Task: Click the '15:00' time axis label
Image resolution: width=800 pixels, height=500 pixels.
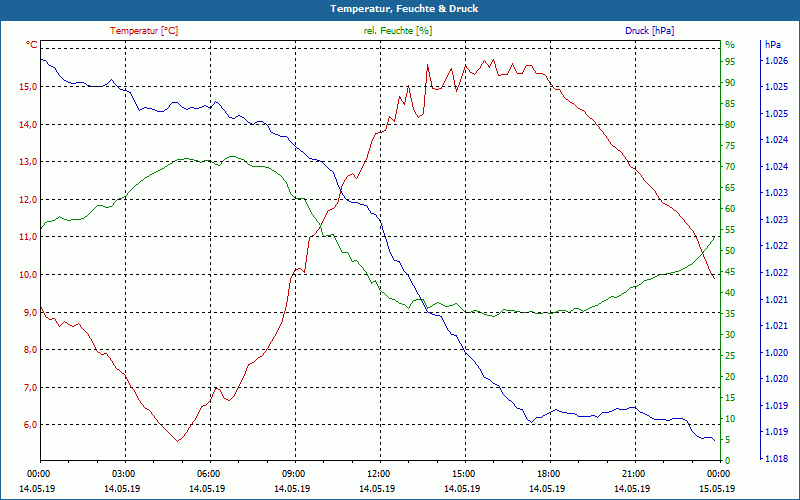Action: [463, 474]
